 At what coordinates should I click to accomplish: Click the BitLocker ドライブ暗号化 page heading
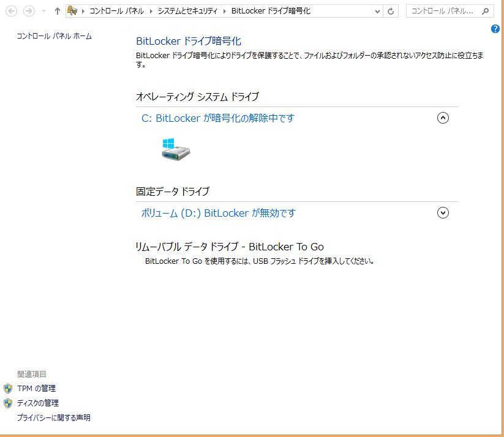(x=189, y=41)
